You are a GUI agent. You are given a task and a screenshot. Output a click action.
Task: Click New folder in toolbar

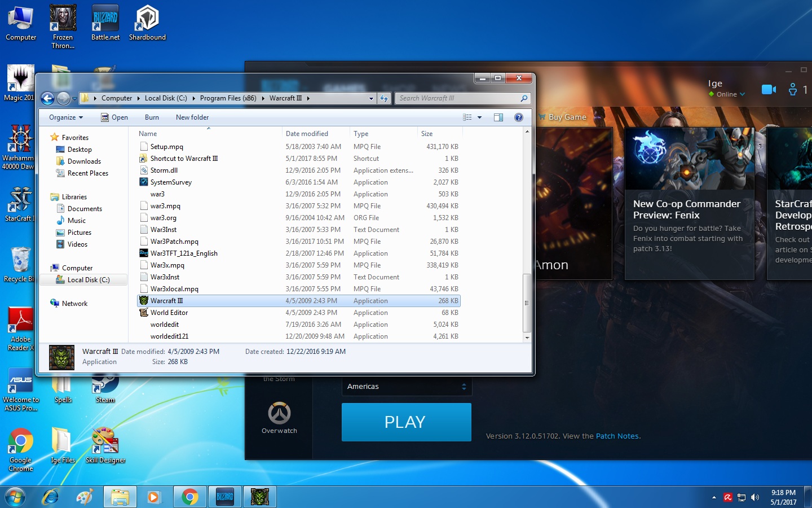click(192, 117)
